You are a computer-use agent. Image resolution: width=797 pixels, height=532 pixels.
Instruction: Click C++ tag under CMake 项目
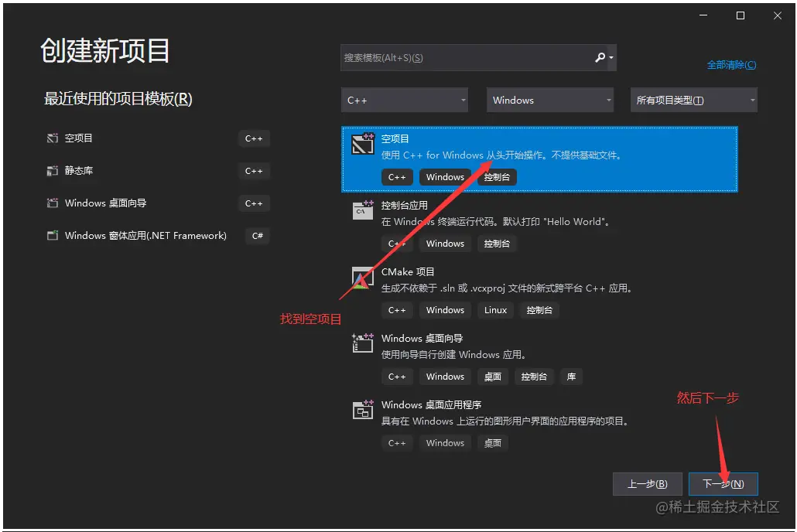point(397,310)
